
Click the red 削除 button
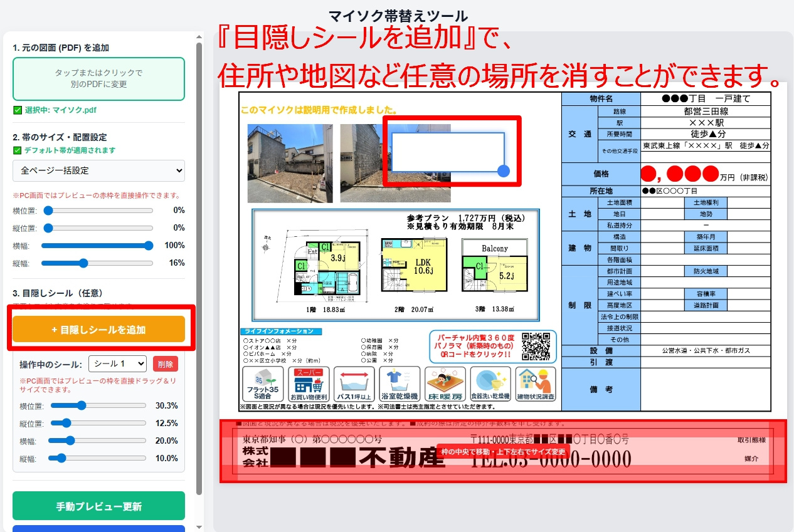click(166, 364)
